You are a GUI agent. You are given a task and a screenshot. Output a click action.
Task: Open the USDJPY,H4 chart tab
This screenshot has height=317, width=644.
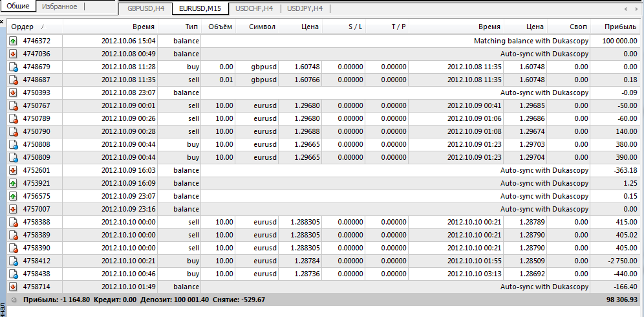click(305, 8)
